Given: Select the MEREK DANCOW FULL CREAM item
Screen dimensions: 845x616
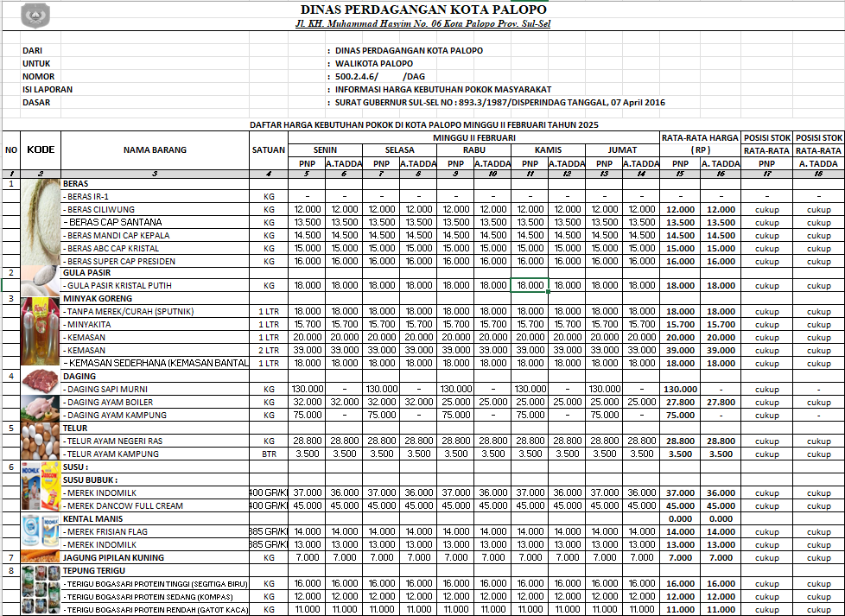Looking at the screenshot, I should click(x=123, y=505).
